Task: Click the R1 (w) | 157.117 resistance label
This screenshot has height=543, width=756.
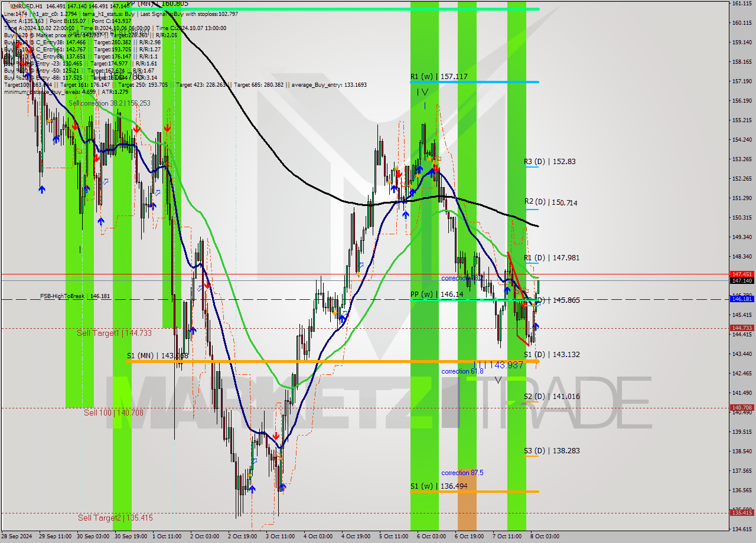Action: click(439, 77)
